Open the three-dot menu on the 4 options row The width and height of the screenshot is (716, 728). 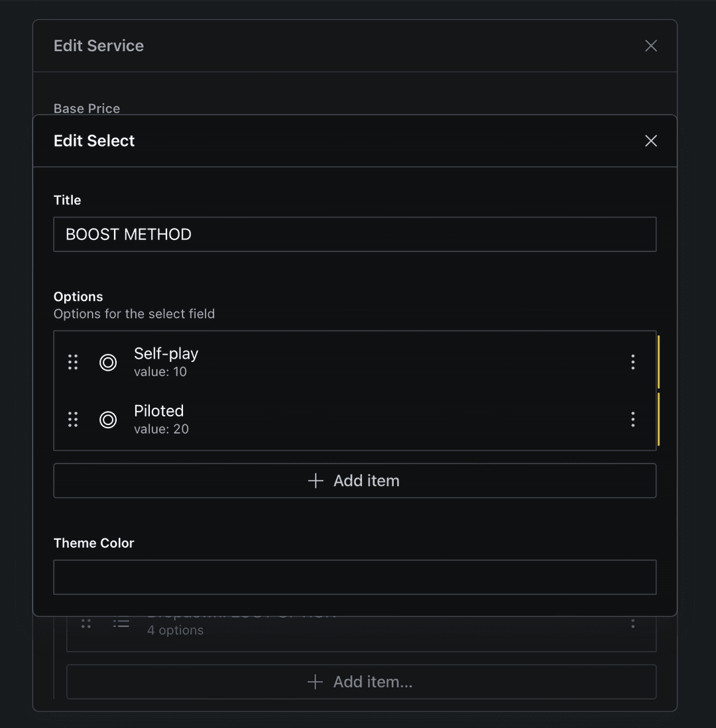(x=632, y=624)
